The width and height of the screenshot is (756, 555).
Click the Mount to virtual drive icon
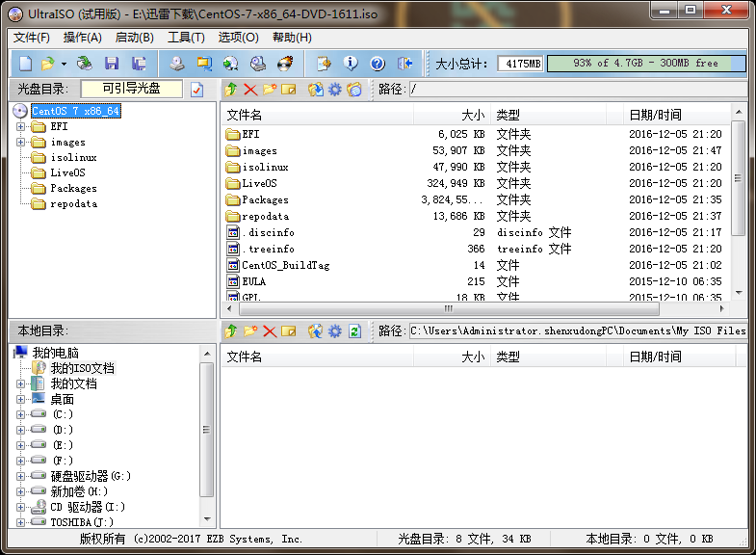coord(258,64)
